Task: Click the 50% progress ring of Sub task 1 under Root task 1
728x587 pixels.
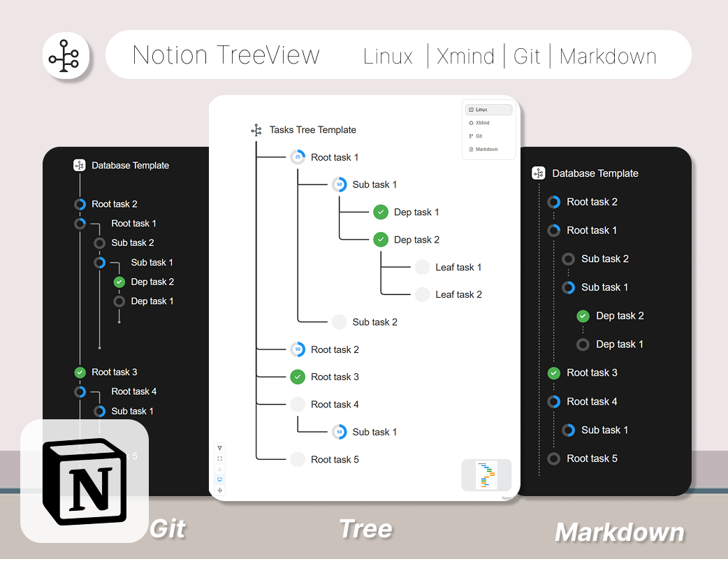Action: coord(340,184)
